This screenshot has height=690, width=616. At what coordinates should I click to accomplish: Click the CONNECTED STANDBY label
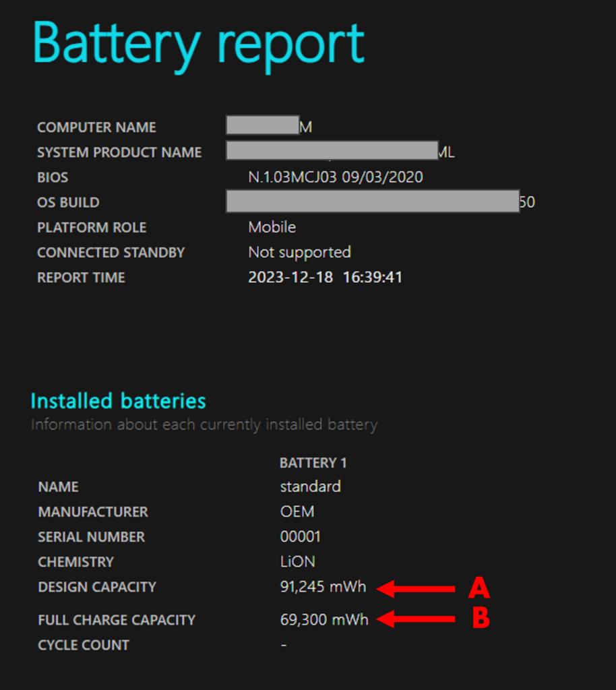111,253
